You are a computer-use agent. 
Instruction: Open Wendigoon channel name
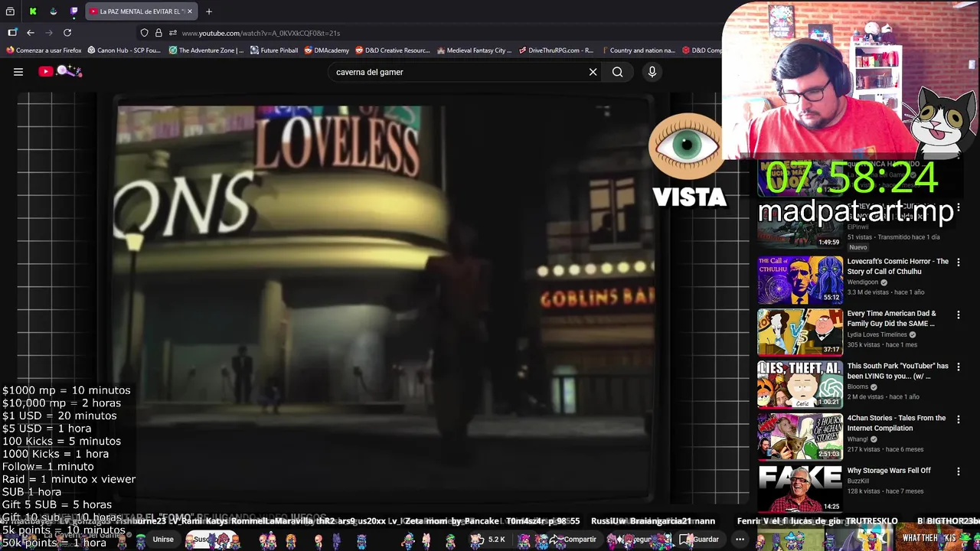click(x=863, y=282)
